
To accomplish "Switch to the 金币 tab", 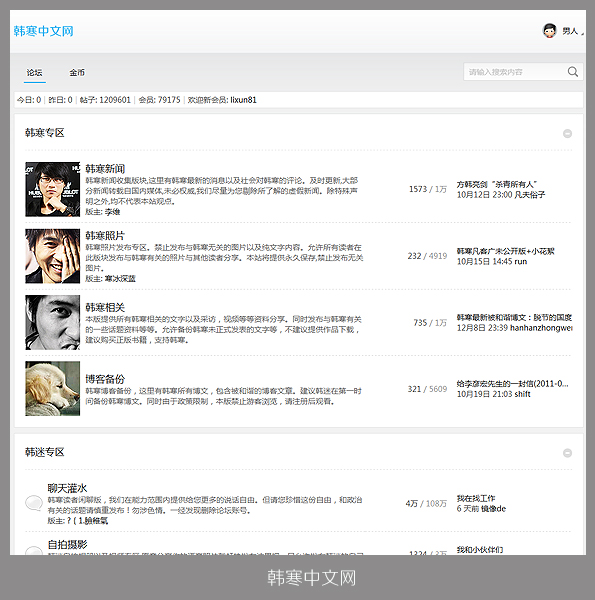I will 77,72.
